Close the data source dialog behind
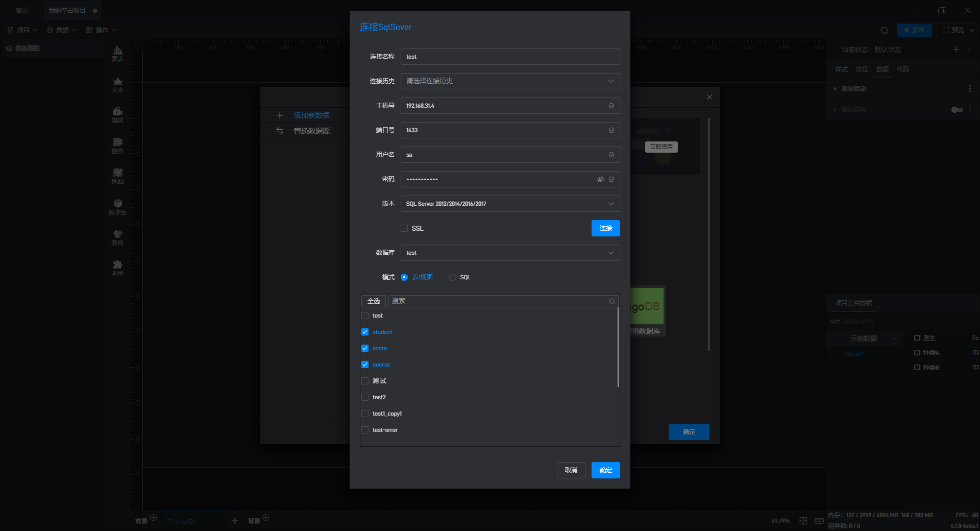 [709, 97]
